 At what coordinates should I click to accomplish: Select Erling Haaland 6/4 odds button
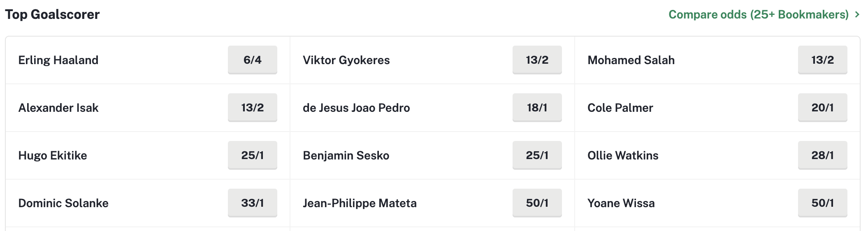pyautogui.click(x=253, y=60)
